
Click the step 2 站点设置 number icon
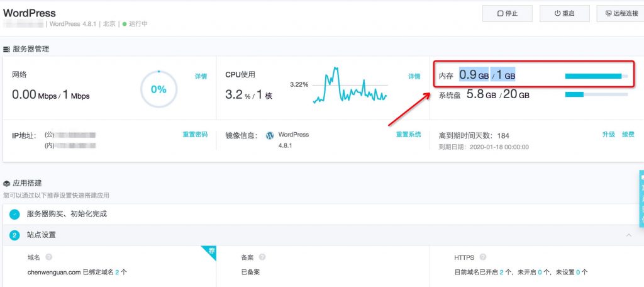click(15, 235)
